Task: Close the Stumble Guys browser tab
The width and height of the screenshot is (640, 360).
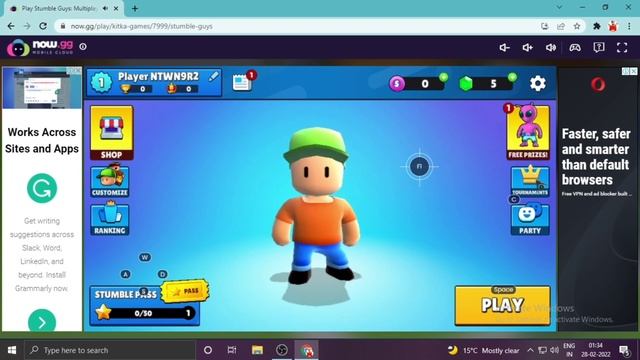Action: 116,8
